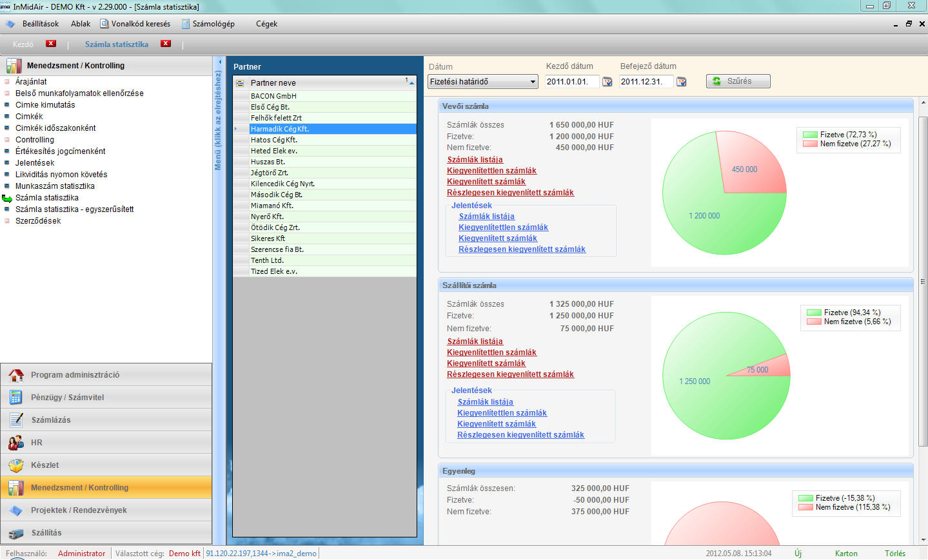Open the Készlet module panel

click(106, 465)
